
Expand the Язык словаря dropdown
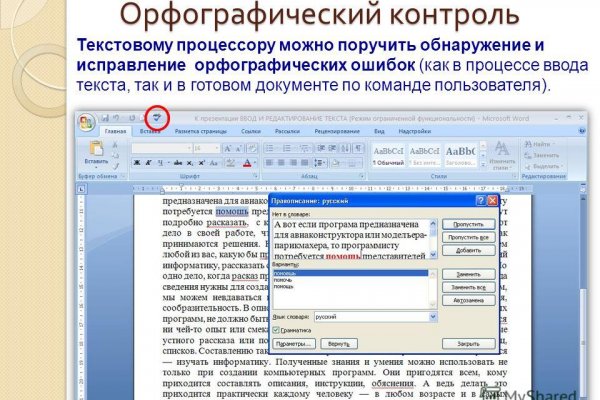[x=431, y=315]
